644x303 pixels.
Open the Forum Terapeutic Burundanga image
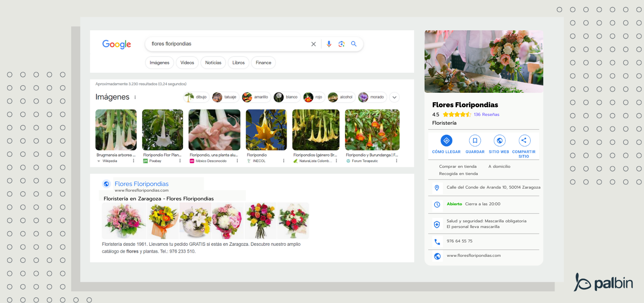(372, 130)
